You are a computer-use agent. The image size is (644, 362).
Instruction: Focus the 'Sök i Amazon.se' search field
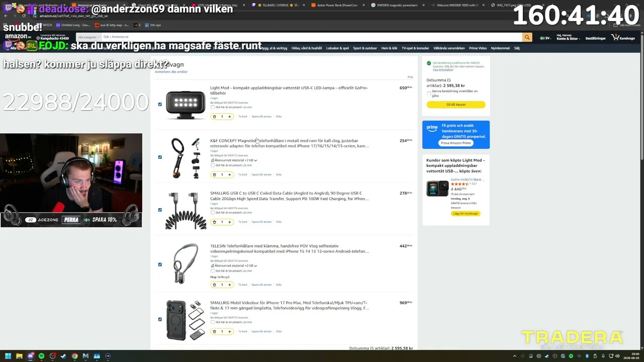(311, 37)
